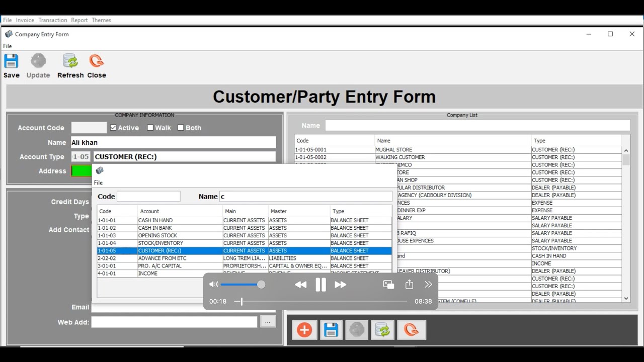Image resolution: width=644 pixels, height=362 pixels.
Task: Open the Themes menu
Action: [x=101, y=20]
